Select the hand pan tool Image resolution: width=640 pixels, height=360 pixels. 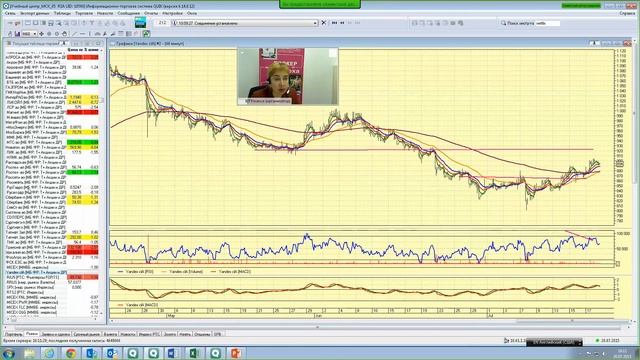pos(64,34)
